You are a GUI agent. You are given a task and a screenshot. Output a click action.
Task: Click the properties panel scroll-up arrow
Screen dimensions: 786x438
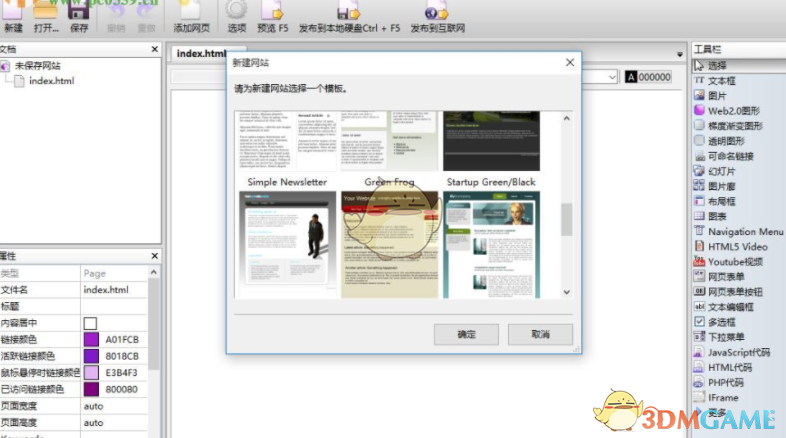[x=153, y=272]
